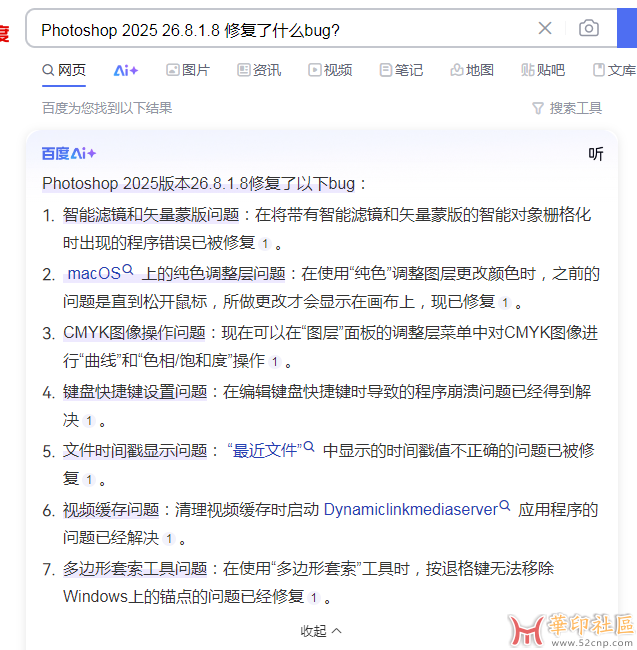
Task: Go to the 资讯 tab
Action: pos(259,70)
